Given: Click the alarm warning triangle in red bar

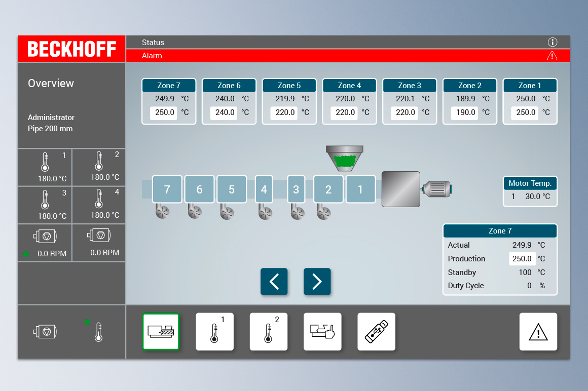Looking at the screenshot, I should tap(552, 56).
